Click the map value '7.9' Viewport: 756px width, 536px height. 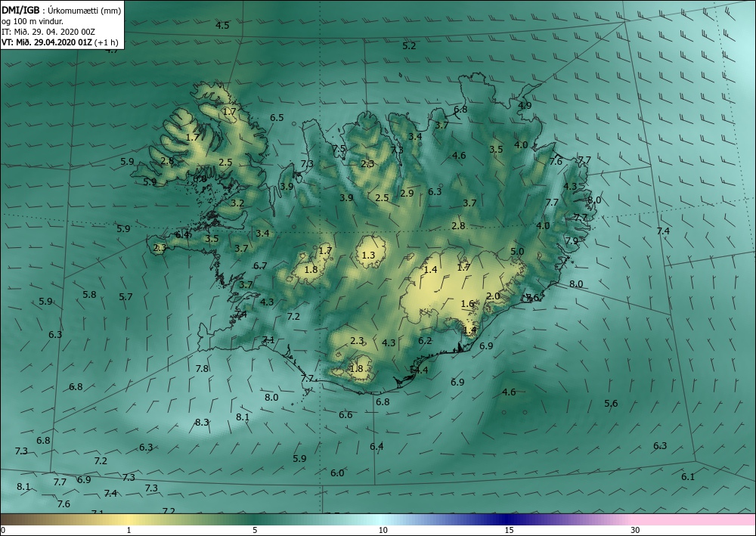[x=572, y=240]
